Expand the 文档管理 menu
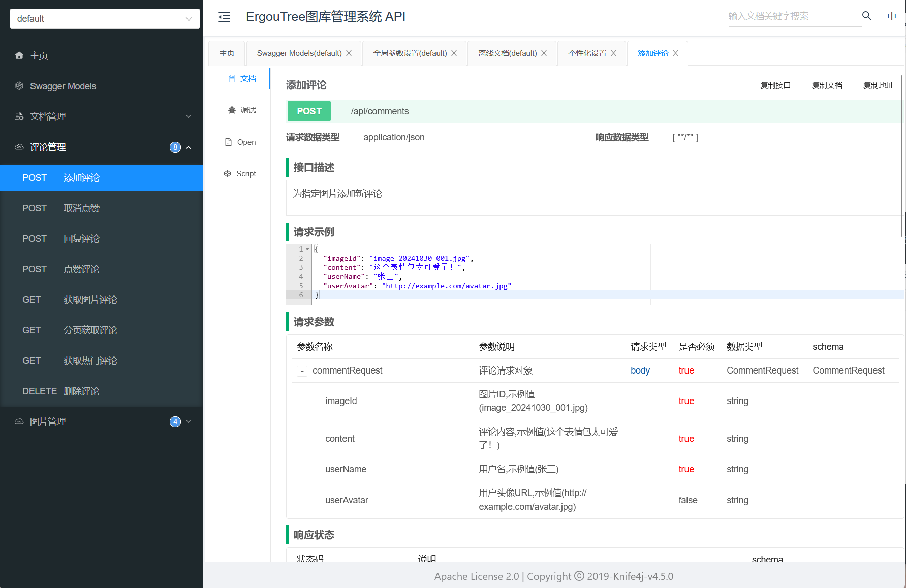906x588 pixels. (102, 117)
